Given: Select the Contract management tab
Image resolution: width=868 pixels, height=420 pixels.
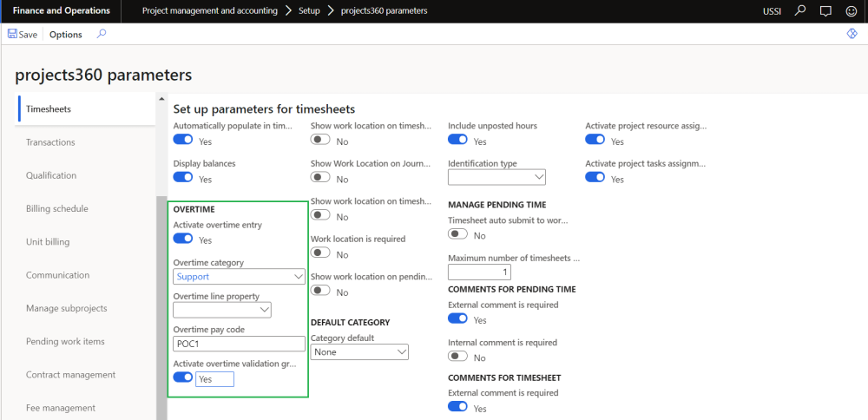Looking at the screenshot, I should (x=70, y=375).
